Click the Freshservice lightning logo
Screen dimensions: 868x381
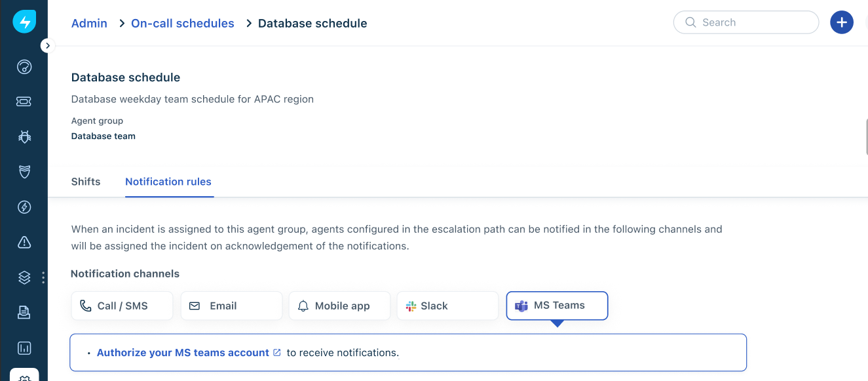[x=24, y=22]
